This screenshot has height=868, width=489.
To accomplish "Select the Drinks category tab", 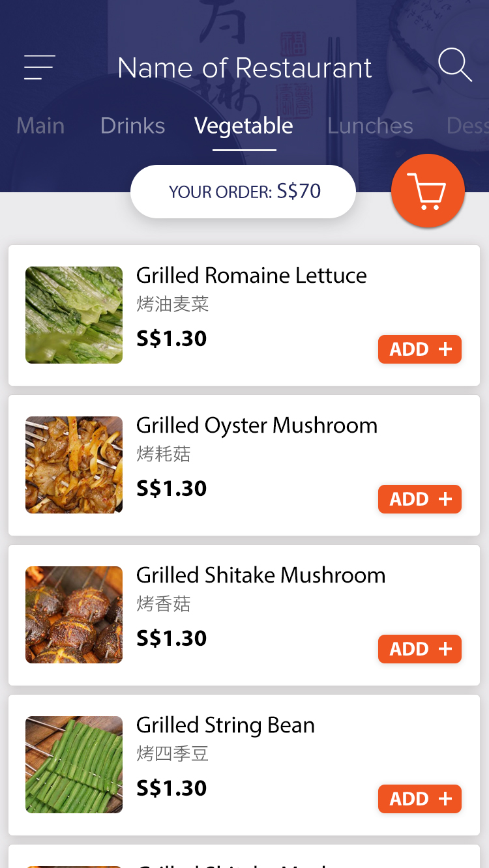I will coord(132,126).
